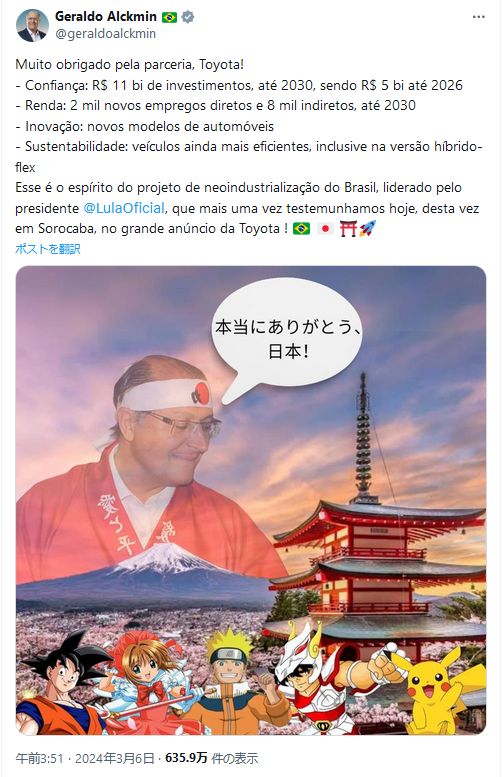Click the torii gate emoji in tweet text
This screenshot has width=502, height=777.
pyautogui.click(x=348, y=228)
